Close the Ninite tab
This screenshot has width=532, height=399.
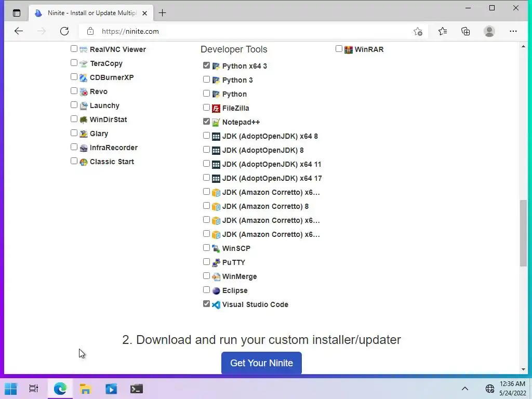144,13
